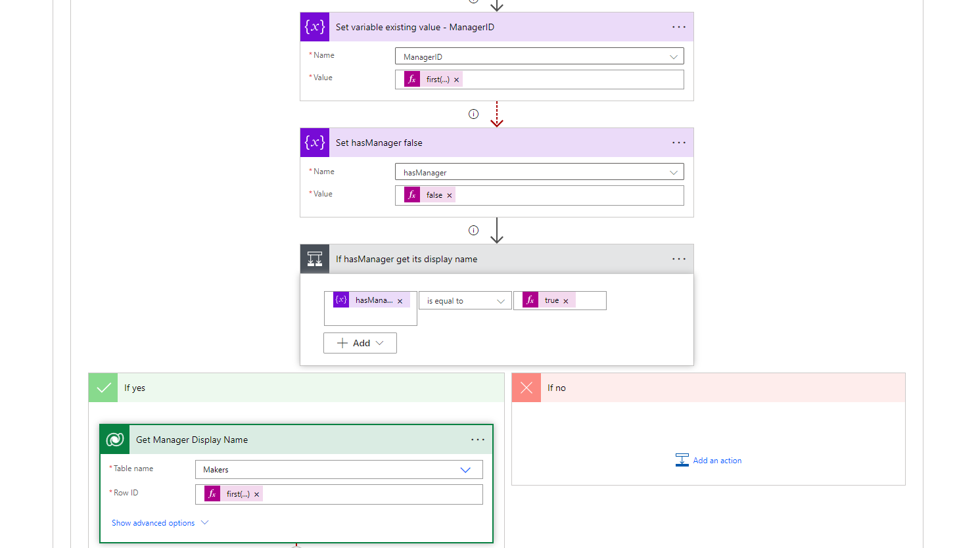
Task: Click the Condition icon on hasManager check
Action: click(x=314, y=258)
